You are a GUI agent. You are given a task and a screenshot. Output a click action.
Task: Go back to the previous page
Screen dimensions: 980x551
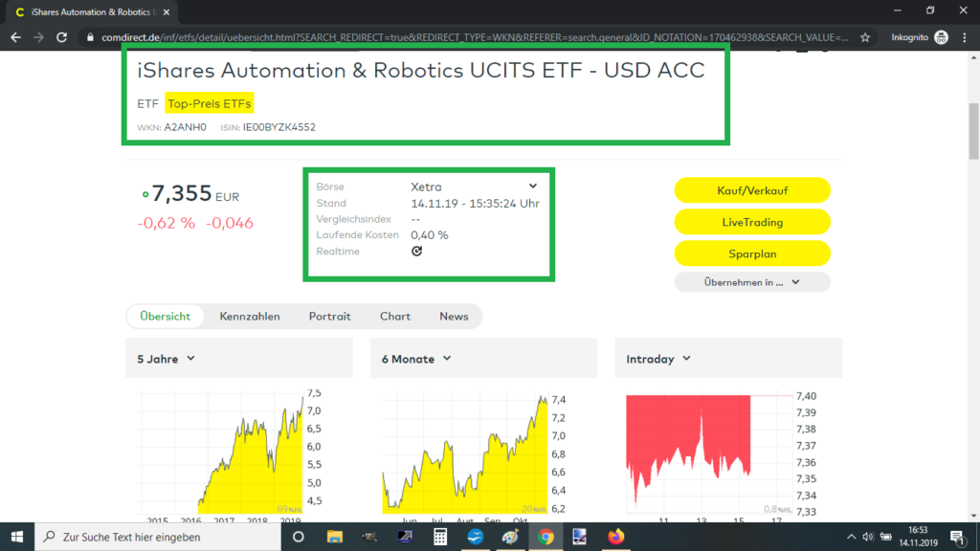pos(15,37)
